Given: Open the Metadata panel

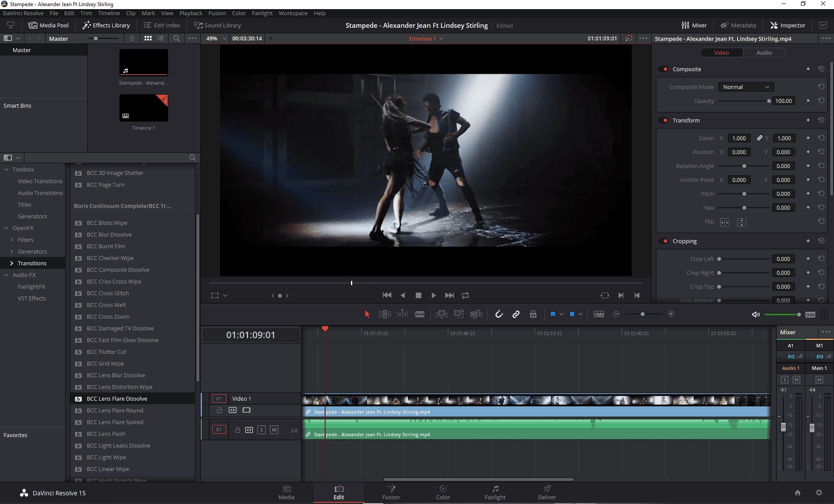Looking at the screenshot, I should pyautogui.click(x=738, y=25).
